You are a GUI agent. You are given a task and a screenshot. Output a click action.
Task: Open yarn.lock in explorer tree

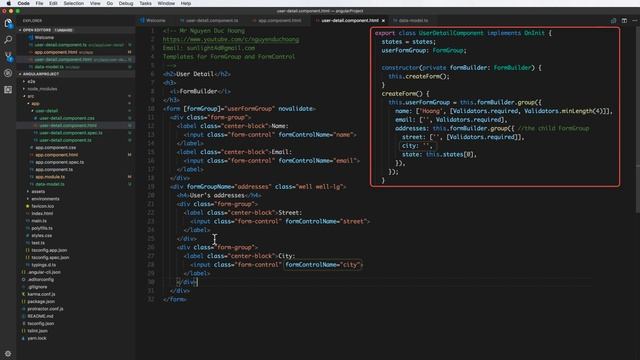click(37, 338)
